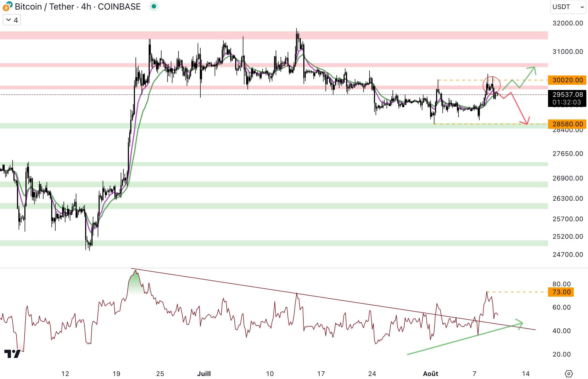588x379 pixels.
Task: Click the candle countdown timer 01:32:03
Action: (566, 102)
